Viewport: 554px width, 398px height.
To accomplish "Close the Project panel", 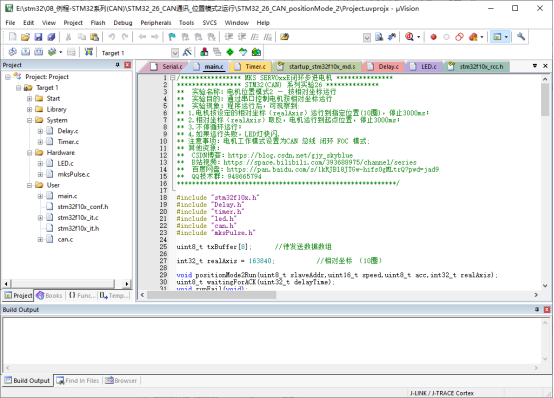I will [128, 65].
